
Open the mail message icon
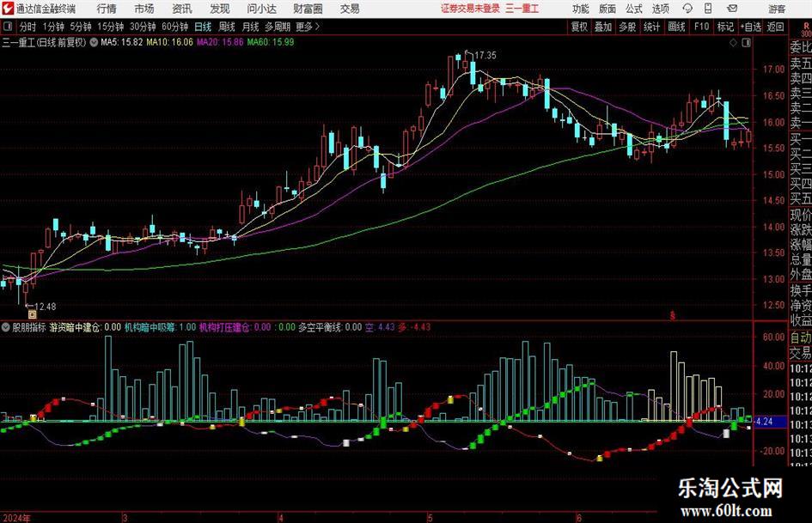point(732,9)
